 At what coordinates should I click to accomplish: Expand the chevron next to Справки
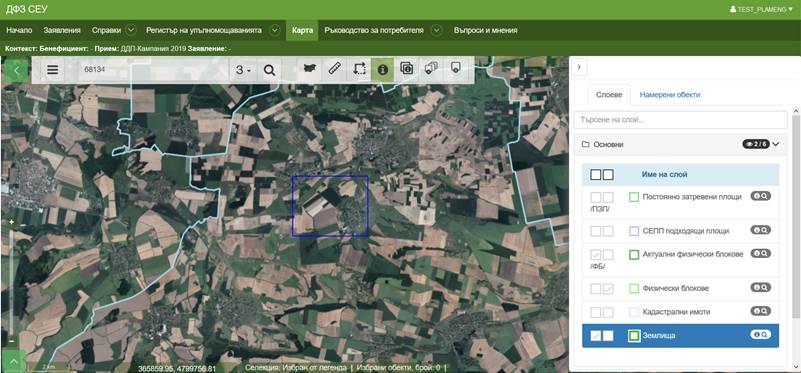(131, 30)
